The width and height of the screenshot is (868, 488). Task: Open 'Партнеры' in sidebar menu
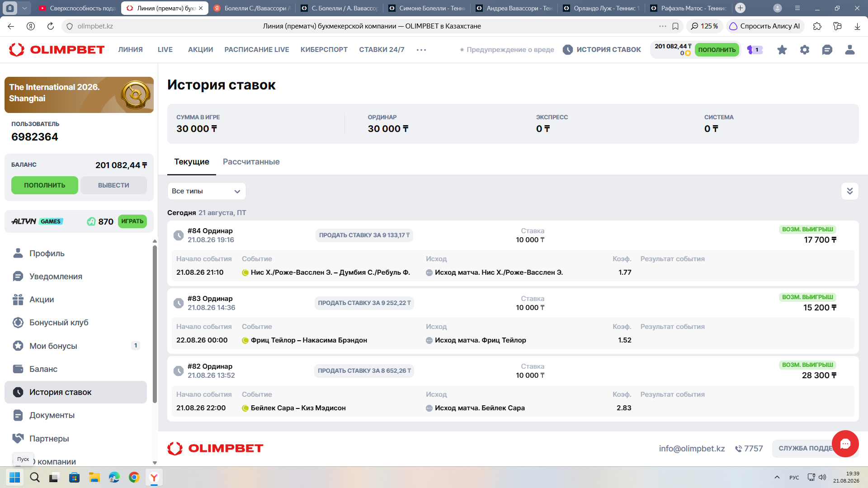coord(75,438)
